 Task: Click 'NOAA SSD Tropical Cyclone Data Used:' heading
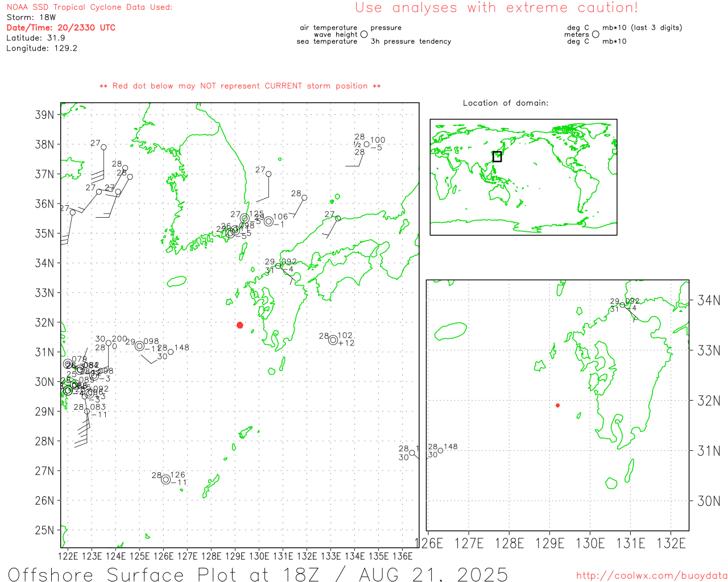pyautogui.click(x=89, y=7)
